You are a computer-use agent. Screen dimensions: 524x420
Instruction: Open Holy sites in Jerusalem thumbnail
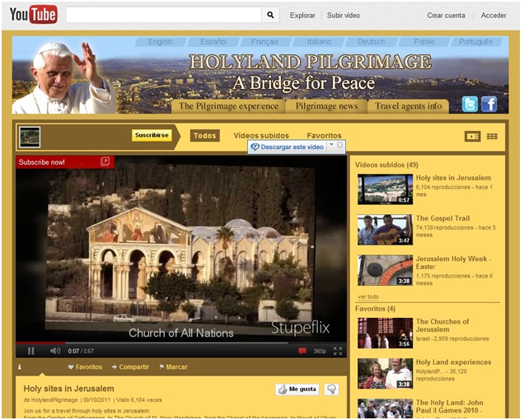(x=385, y=189)
